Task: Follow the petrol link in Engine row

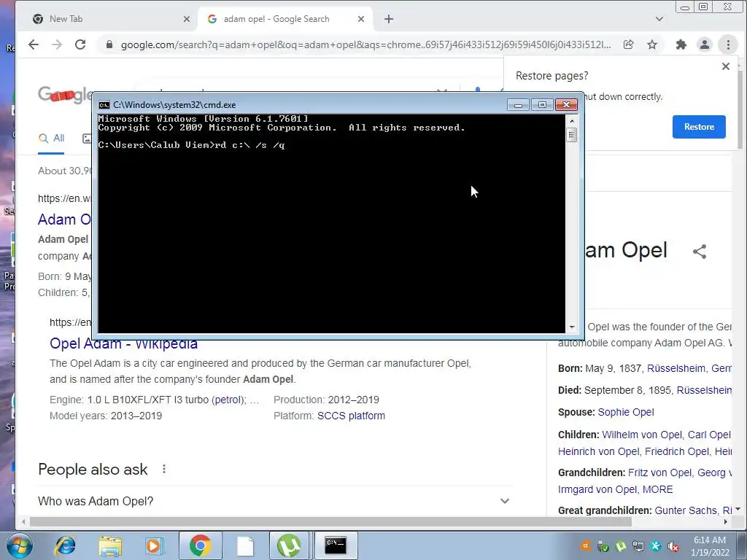Action: point(228,400)
